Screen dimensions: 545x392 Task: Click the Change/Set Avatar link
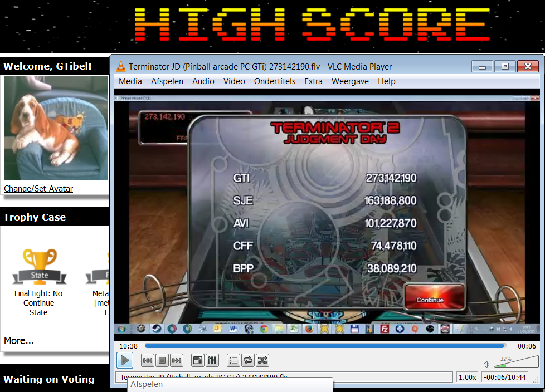point(38,189)
